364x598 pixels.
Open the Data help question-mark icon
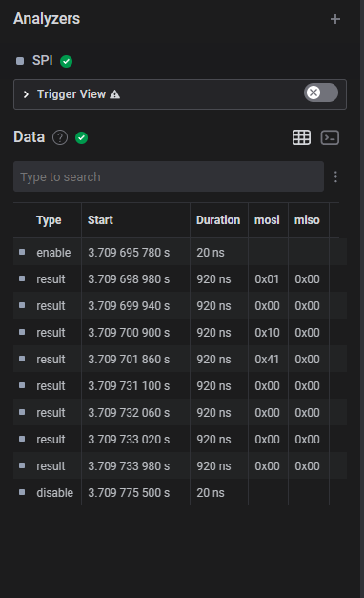60,137
